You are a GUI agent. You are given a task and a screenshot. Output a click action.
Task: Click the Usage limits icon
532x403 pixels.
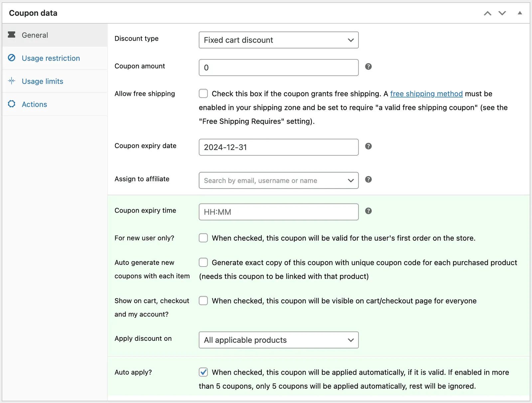(x=12, y=81)
